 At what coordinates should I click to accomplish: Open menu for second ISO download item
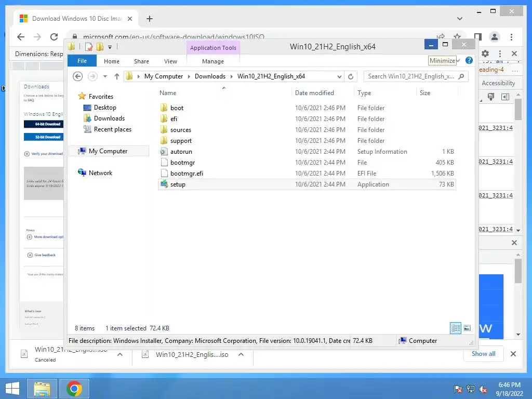click(241, 354)
